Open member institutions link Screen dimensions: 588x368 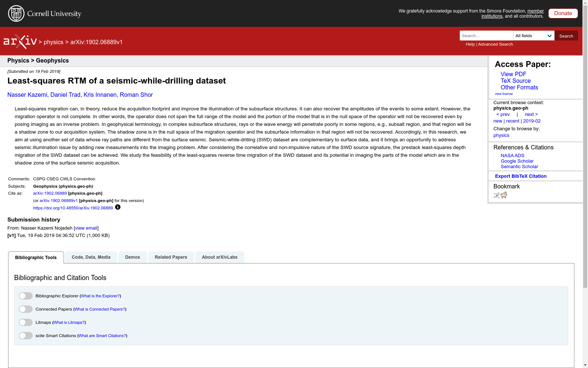[x=513, y=14]
